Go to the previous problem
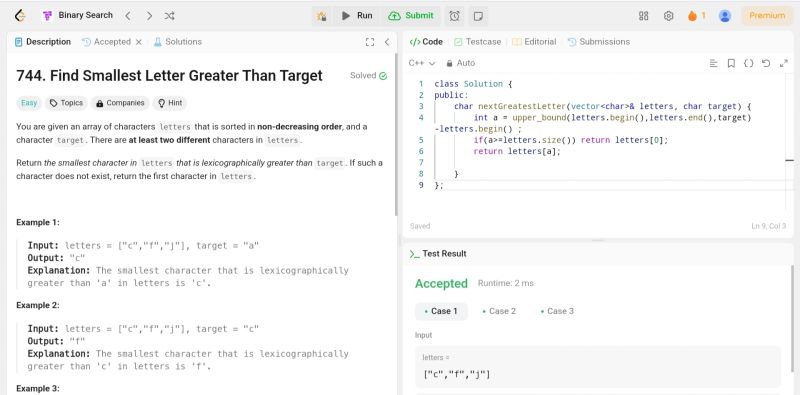This screenshot has width=800, height=395. (128, 16)
